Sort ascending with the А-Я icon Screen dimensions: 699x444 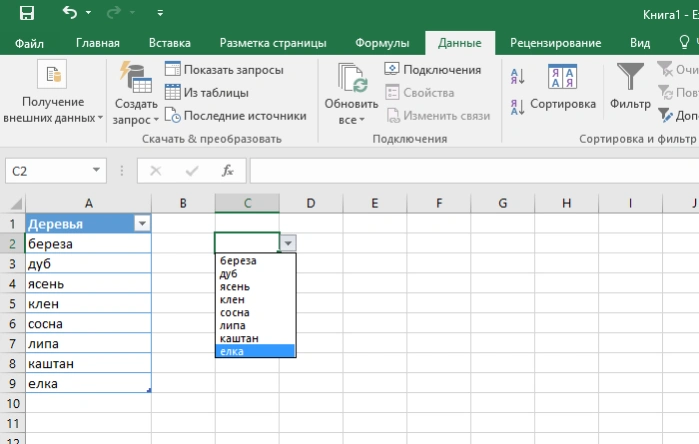(517, 77)
